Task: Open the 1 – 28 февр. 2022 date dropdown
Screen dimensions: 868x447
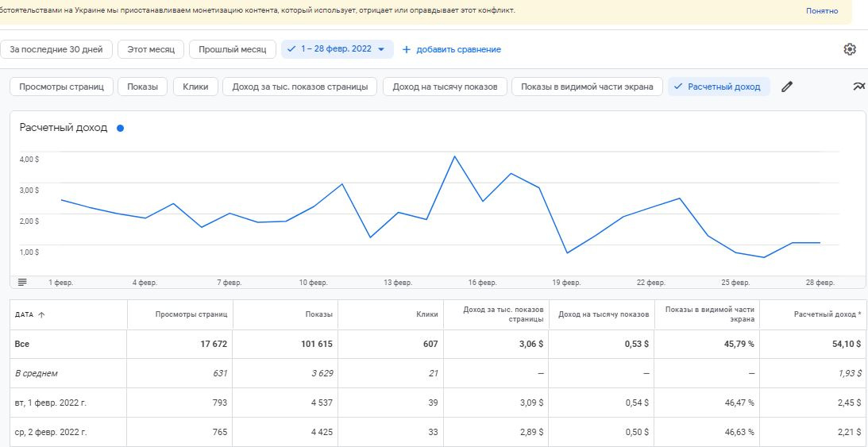Action: click(337, 49)
